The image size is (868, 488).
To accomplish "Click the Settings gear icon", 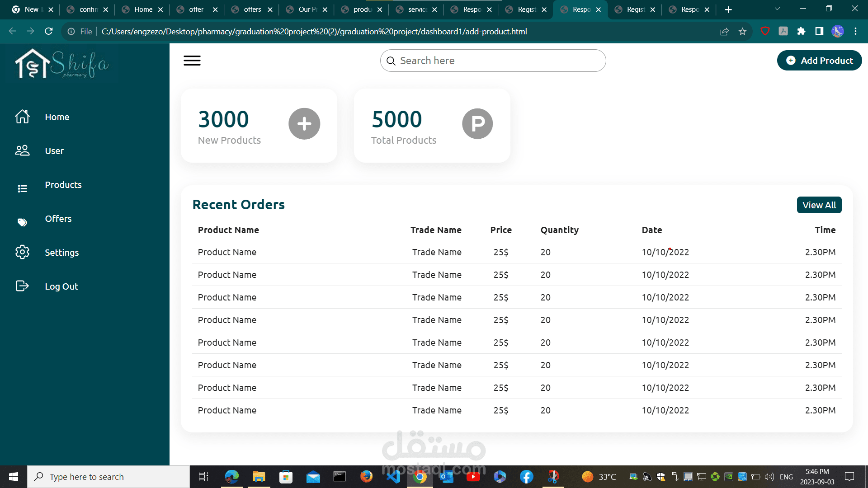I will [22, 252].
